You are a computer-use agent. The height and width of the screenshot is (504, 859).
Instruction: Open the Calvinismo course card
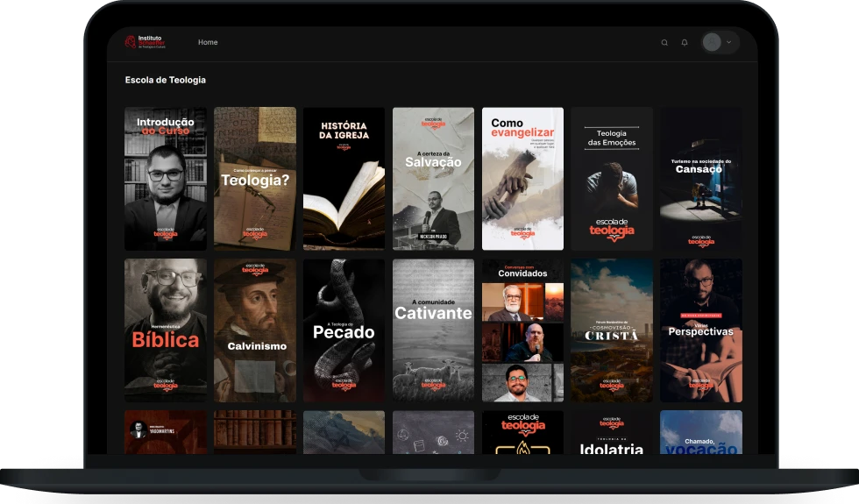(255, 330)
